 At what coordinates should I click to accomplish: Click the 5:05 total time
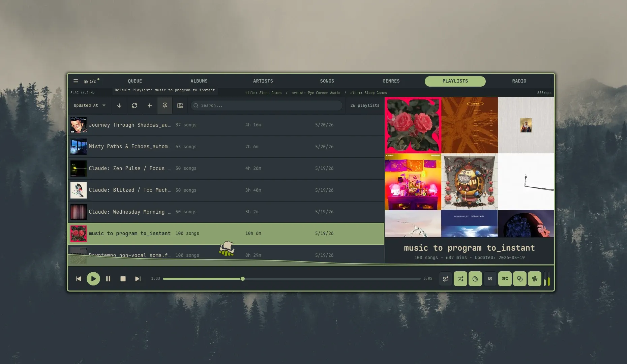pos(428,279)
